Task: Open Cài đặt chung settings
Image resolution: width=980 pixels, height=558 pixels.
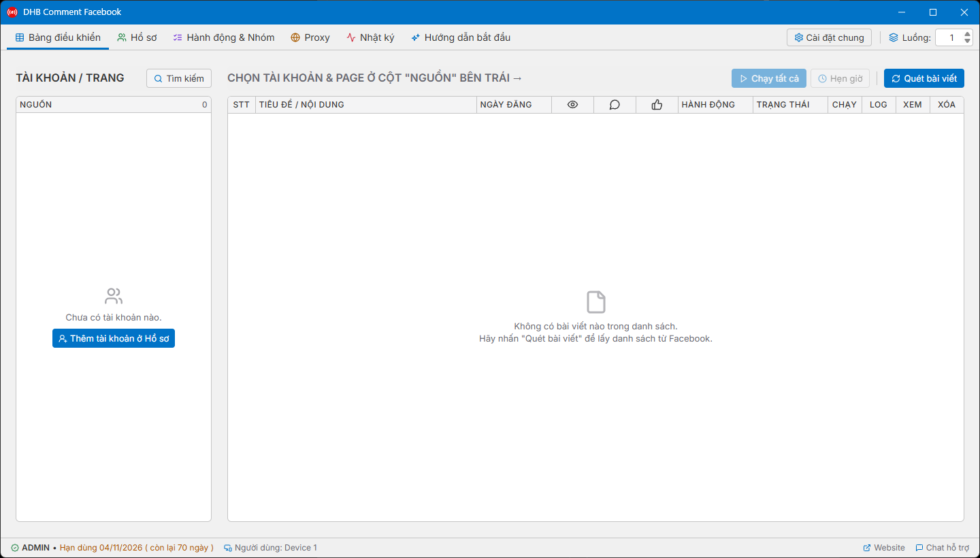Action: pos(829,37)
